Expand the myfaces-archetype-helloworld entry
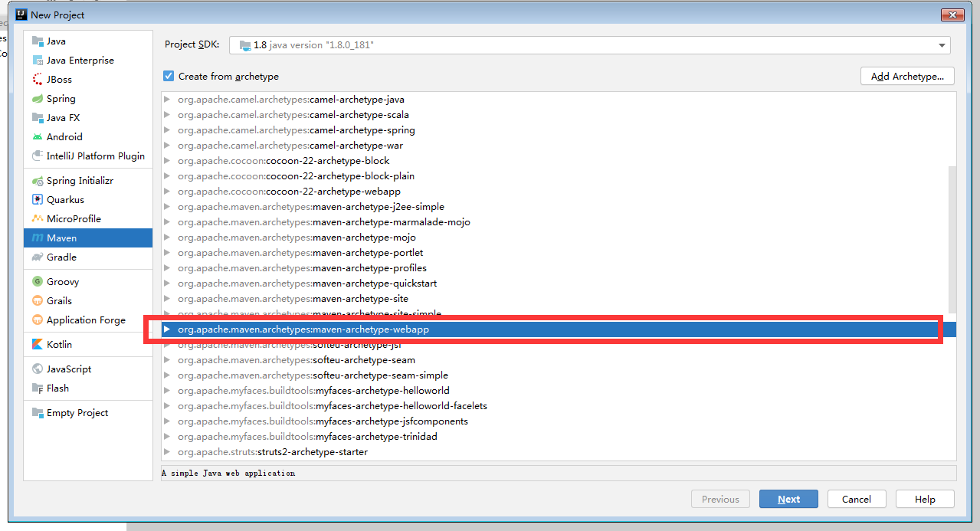This screenshot has height=531, width=980. click(x=166, y=391)
